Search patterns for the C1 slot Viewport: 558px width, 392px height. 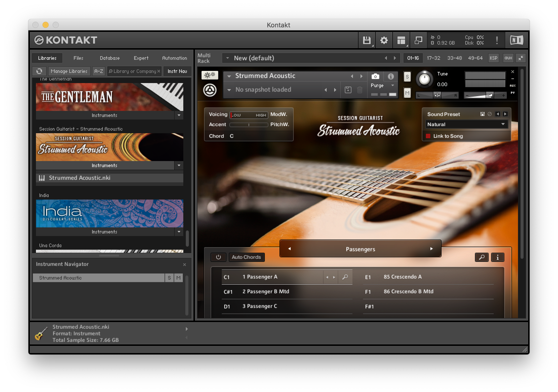click(x=345, y=277)
